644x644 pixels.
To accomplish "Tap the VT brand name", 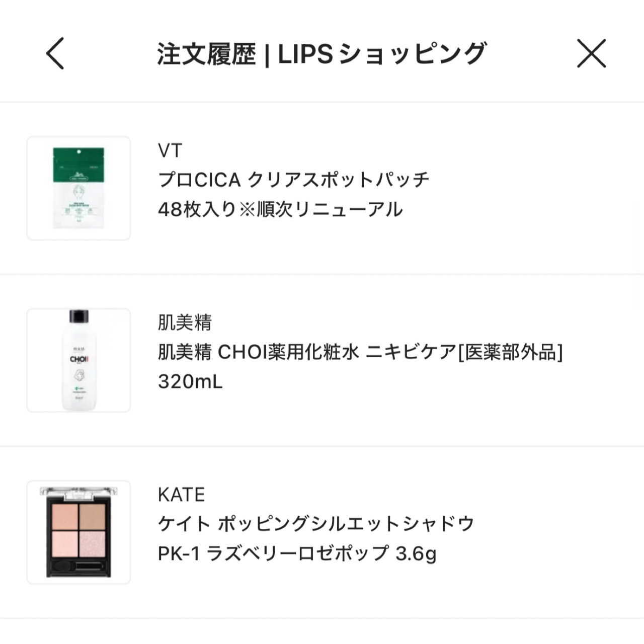I will tap(170, 150).
